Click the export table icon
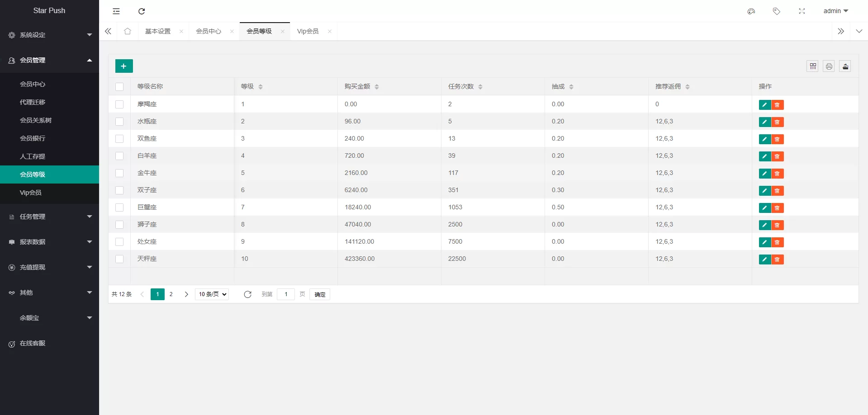 845,66
